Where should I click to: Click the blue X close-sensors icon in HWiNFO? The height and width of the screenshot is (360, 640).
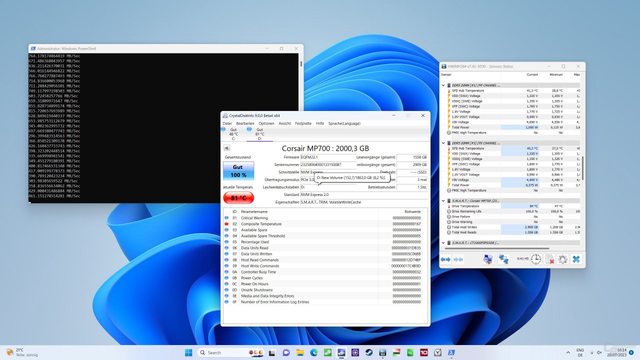[x=576, y=259]
